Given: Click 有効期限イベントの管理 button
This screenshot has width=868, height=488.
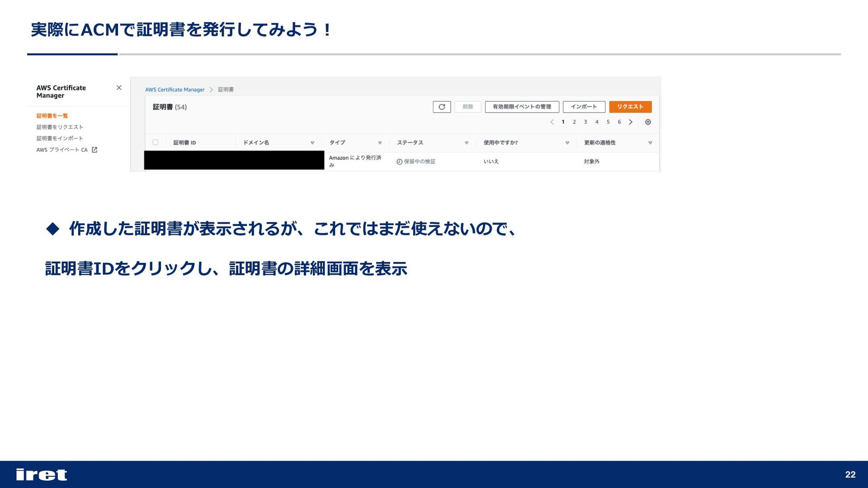Looking at the screenshot, I should pos(522,107).
